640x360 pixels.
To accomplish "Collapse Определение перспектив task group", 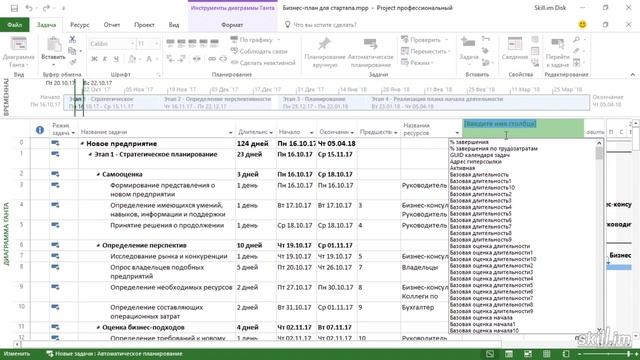I will pyautogui.click(x=98, y=246).
